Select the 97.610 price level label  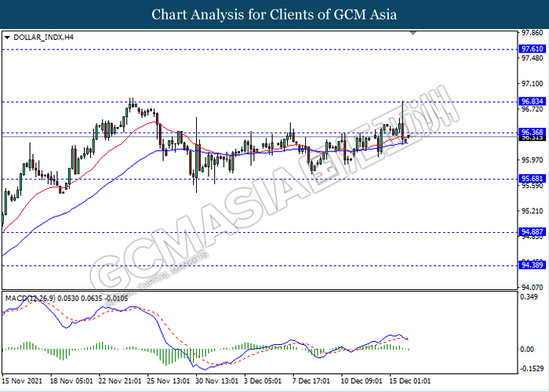533,49
